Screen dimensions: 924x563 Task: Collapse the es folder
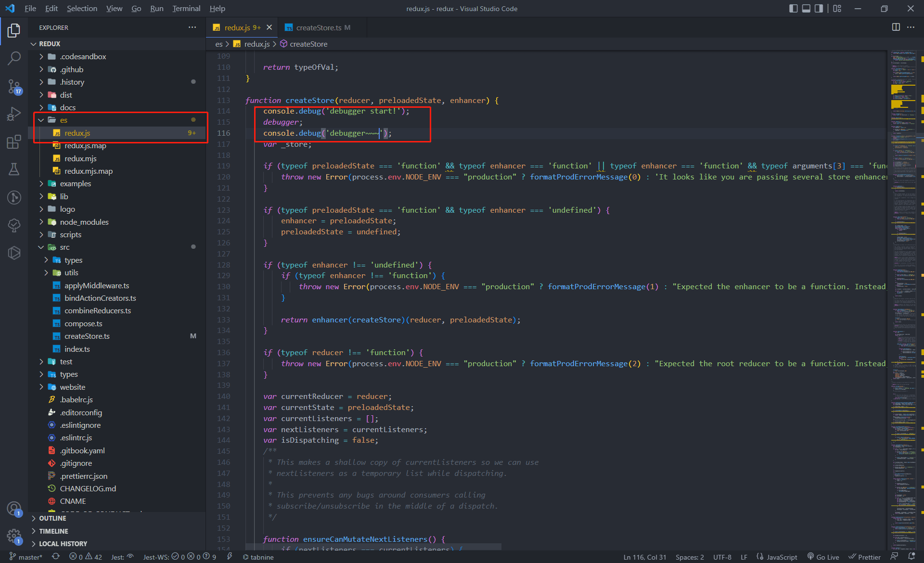coord(117,120)
